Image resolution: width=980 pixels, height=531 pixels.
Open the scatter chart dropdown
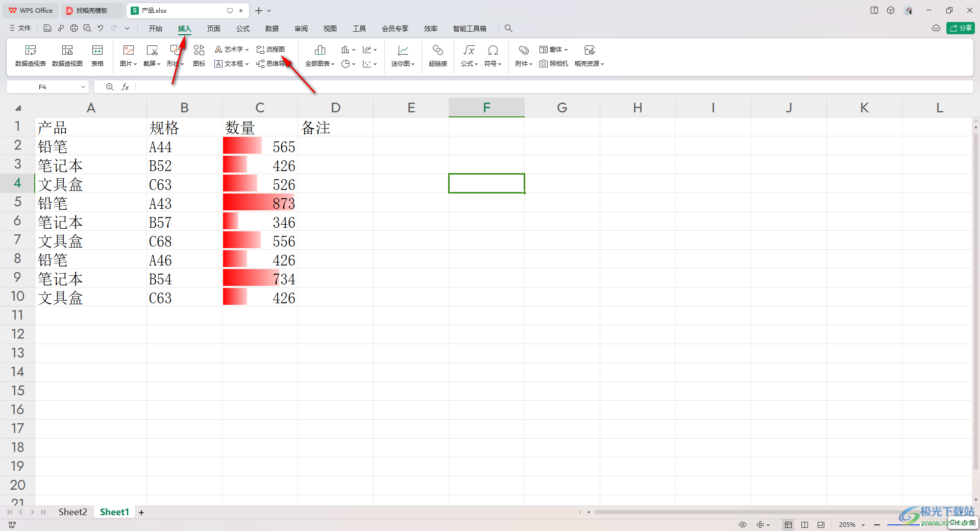pyautogui.click(x=370, y=64)
